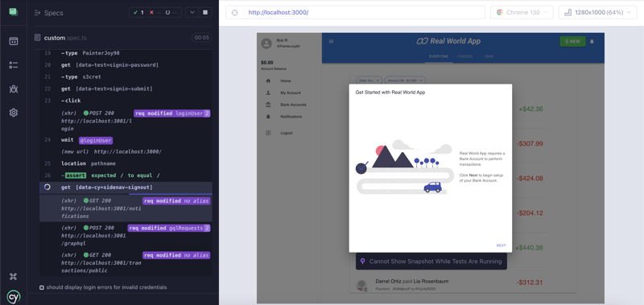Click the selector playground crosshair icon

point(235,12)
